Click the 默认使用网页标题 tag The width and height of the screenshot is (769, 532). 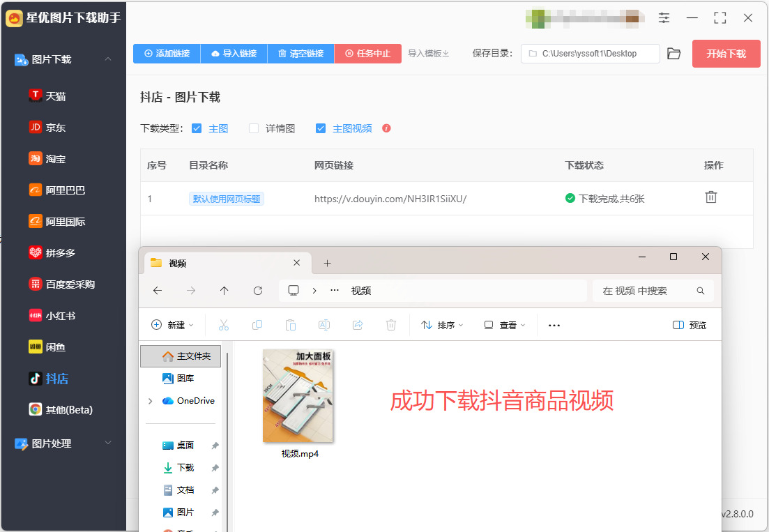pyautogui.click(x=227, y=199)
